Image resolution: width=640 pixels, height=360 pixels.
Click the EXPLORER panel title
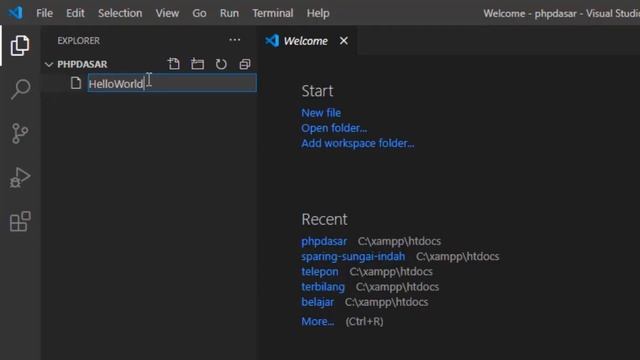(78, 40)
